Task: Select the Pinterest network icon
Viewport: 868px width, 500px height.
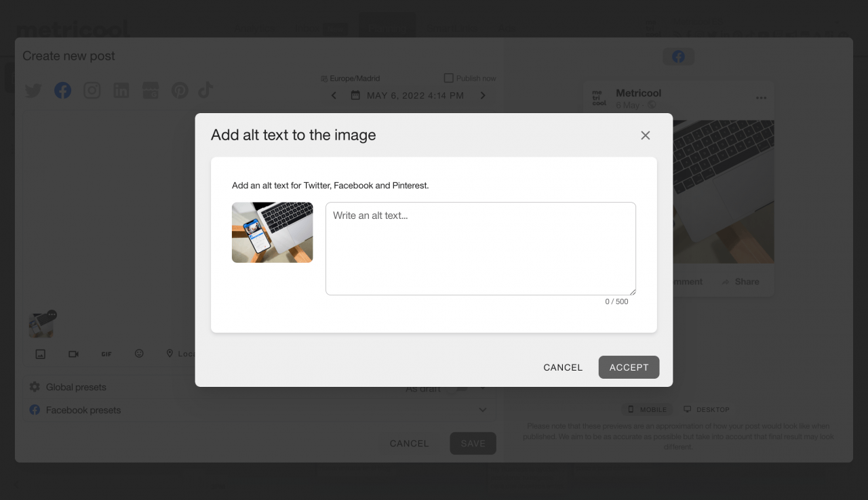Action: 180,90
